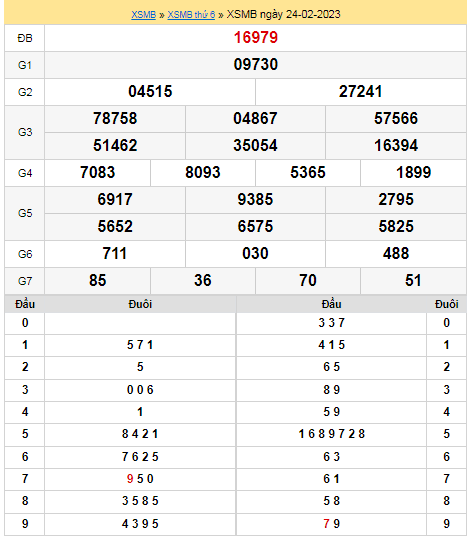Click G6 number 030
Image resolution: width=471 pixels, height=540 pixels.
point(255,253)
